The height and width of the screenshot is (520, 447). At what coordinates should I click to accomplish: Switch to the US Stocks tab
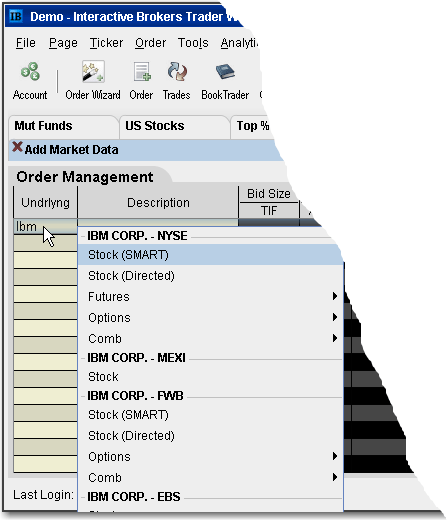coord(174,126)
